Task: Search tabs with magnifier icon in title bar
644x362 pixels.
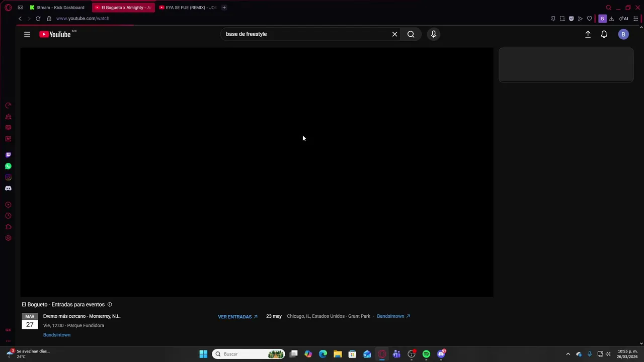Action: click(608, 8)
